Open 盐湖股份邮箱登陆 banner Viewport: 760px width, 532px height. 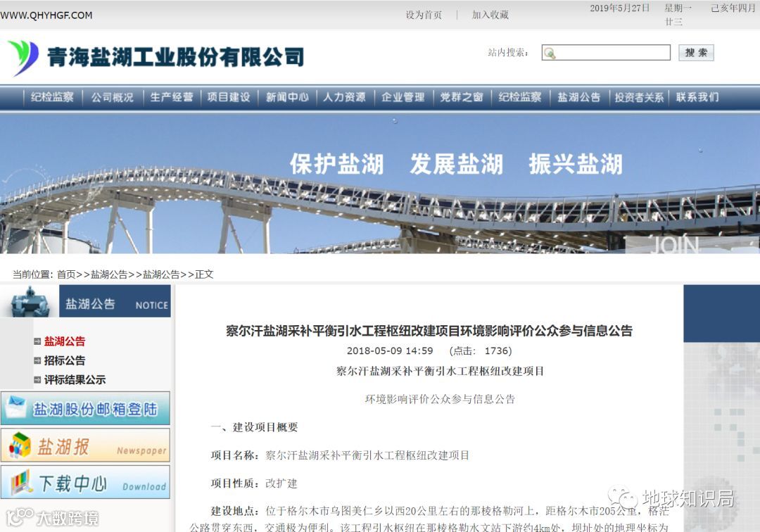click(x=85, y=408)
